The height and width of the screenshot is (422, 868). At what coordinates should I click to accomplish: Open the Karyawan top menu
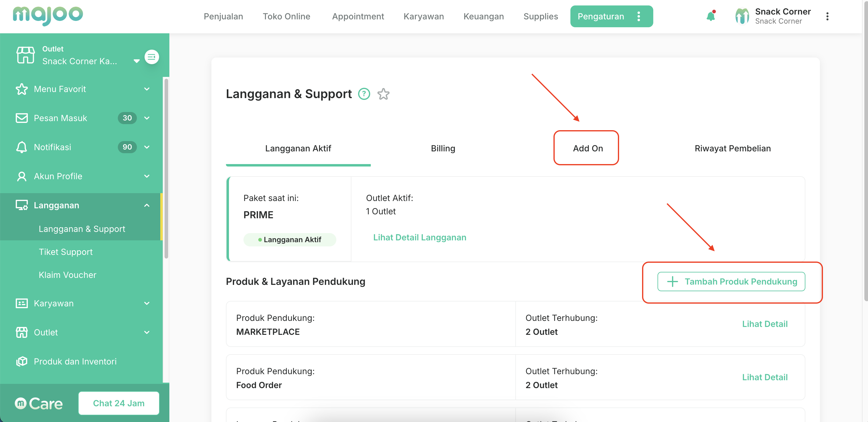[x=423, y=16]
